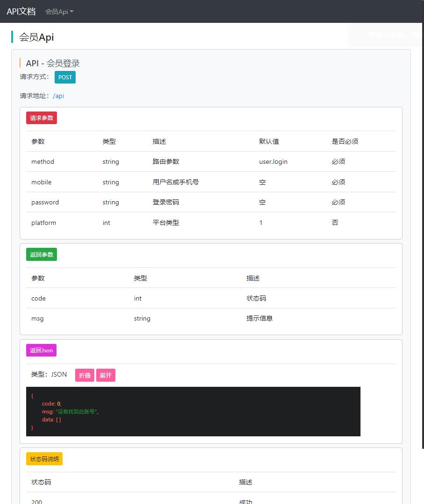Expand JSON with the 展开 button
This screenshot has height=504, width=424.
(x=106, y=375)
